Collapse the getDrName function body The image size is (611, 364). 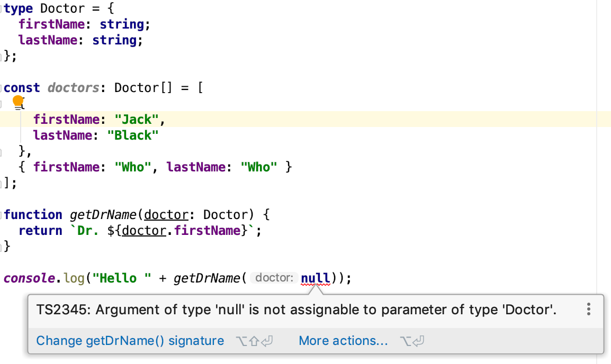coord(3,215)
